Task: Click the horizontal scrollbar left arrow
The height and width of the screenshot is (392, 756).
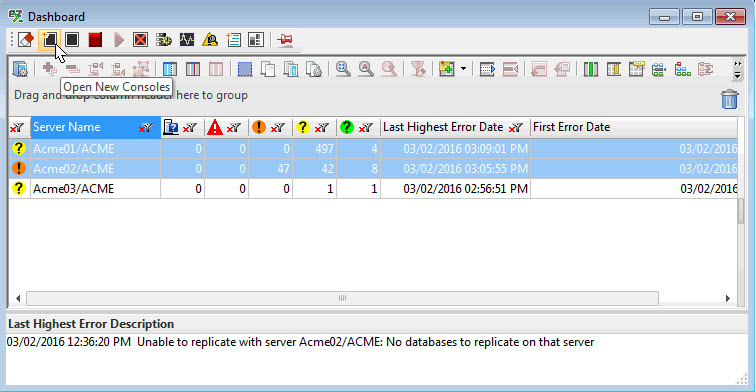Action: click(18, 298)
